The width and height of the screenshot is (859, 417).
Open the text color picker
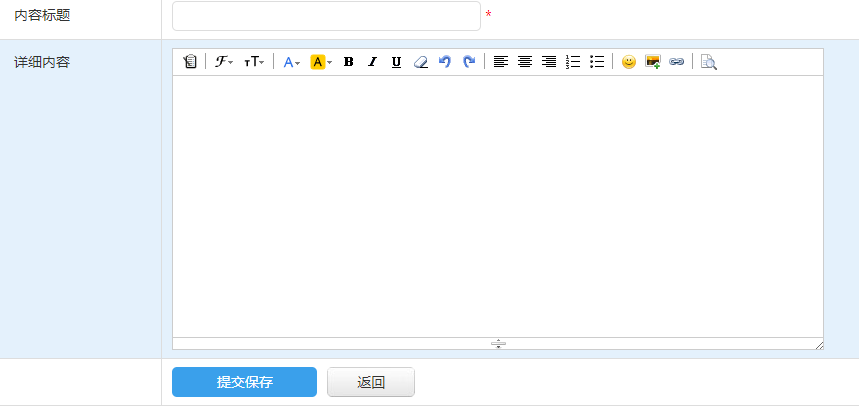(291, 62)
